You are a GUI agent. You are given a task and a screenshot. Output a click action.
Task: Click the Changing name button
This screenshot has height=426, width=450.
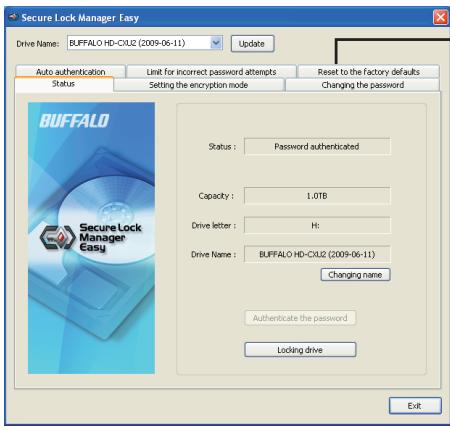355,275
